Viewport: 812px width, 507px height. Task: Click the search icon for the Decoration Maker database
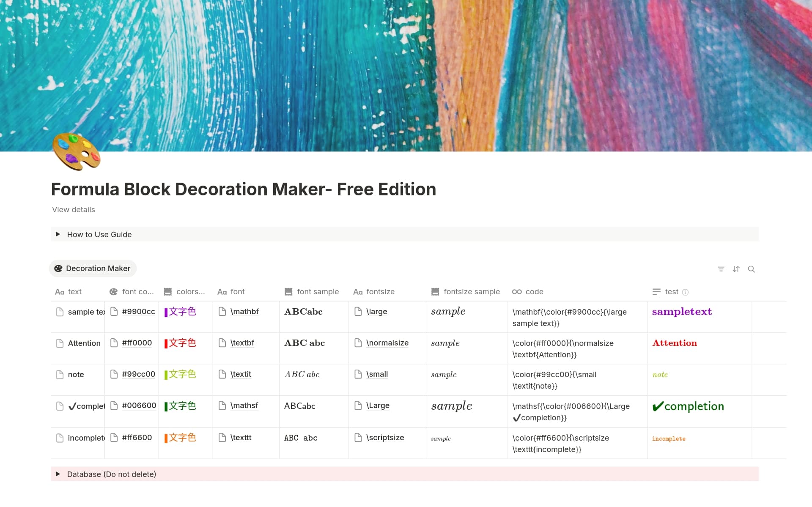(752, 269)
